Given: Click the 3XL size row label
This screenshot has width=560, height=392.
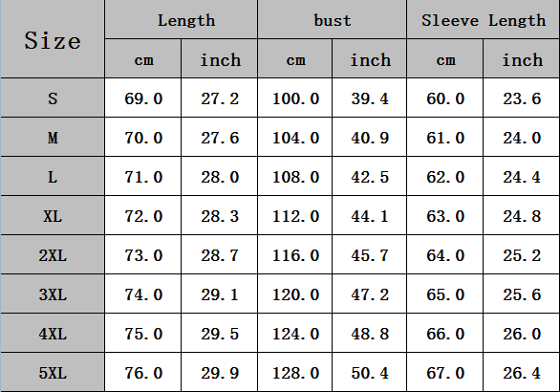Looking at the screenshot, I should pyautogui.click(x=53, y=294).
